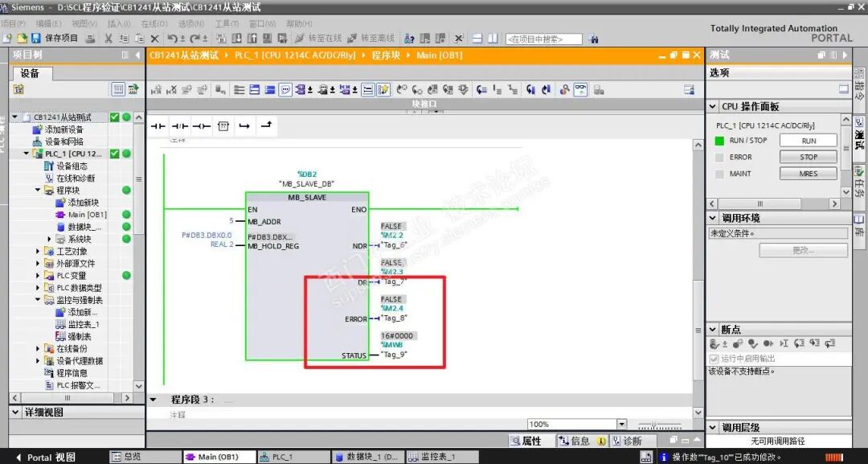Select 强制表 in project tree

[x=79, y=337]
